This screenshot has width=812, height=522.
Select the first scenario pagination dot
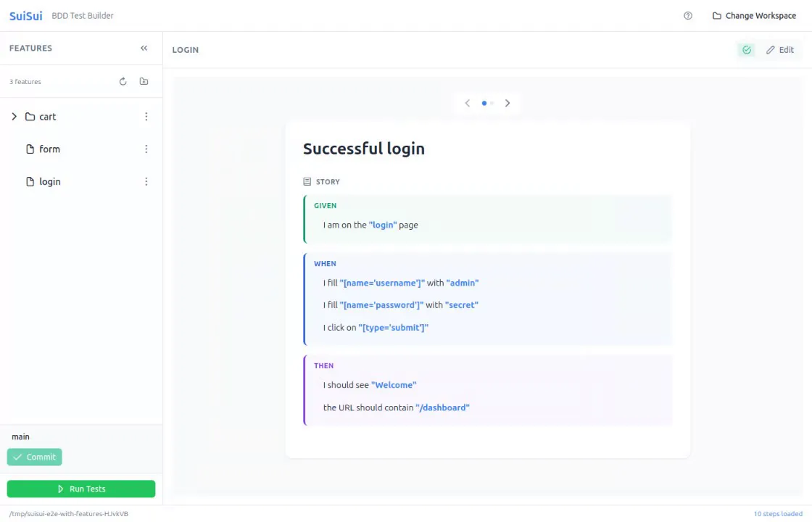(484, 103)
